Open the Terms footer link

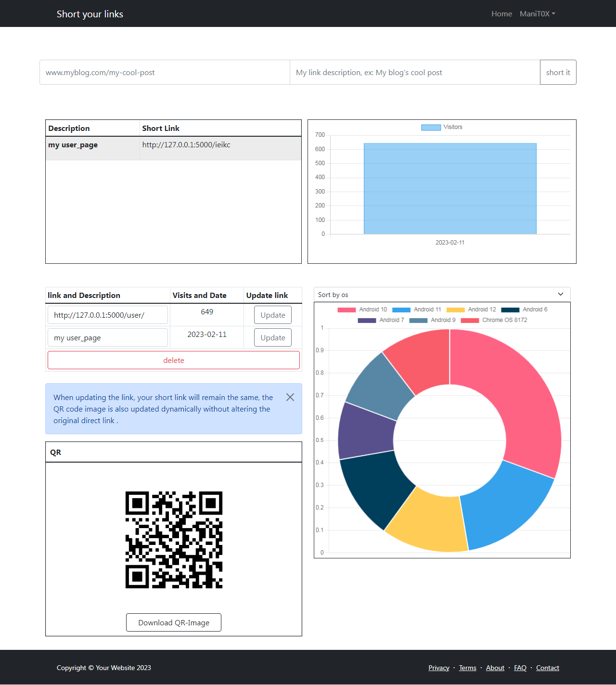click(468, 668)
